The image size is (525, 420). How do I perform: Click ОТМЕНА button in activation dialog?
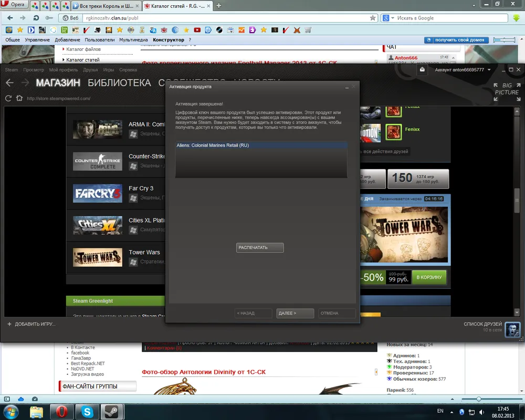pos(337,313)
